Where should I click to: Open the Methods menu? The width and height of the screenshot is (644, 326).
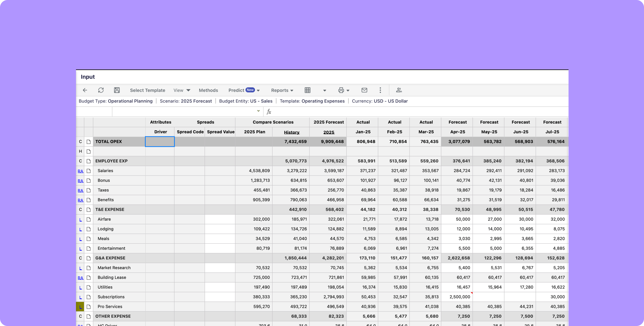208,90
